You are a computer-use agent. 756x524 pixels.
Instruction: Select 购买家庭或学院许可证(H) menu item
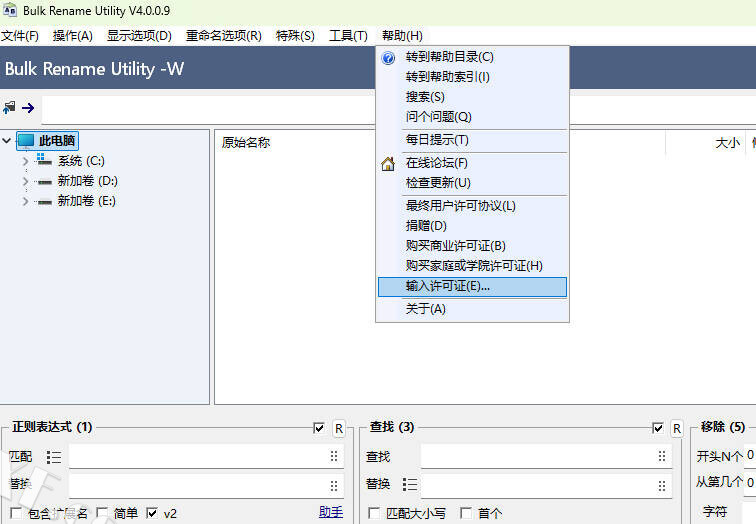[472, 266]
